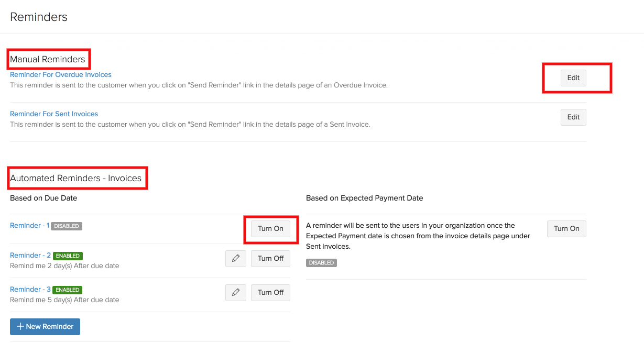
Task: Edit the Reminder For Overdue Invoices template
Action: click(573, 78)
